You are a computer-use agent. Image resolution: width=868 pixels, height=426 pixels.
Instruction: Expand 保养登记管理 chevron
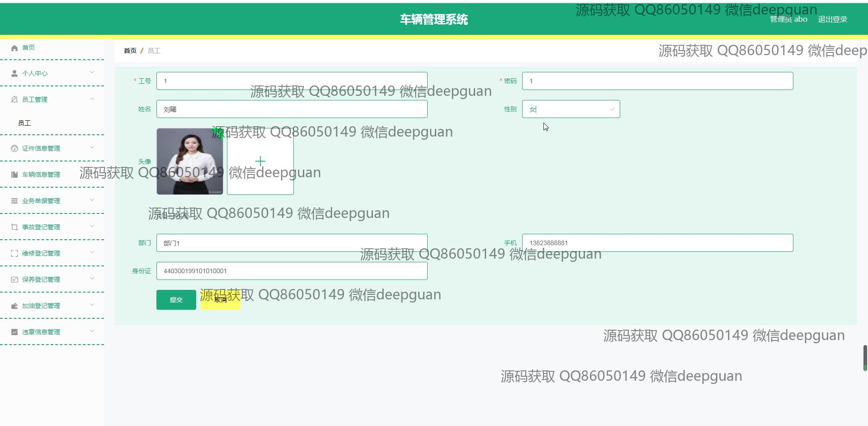point(92,279)
